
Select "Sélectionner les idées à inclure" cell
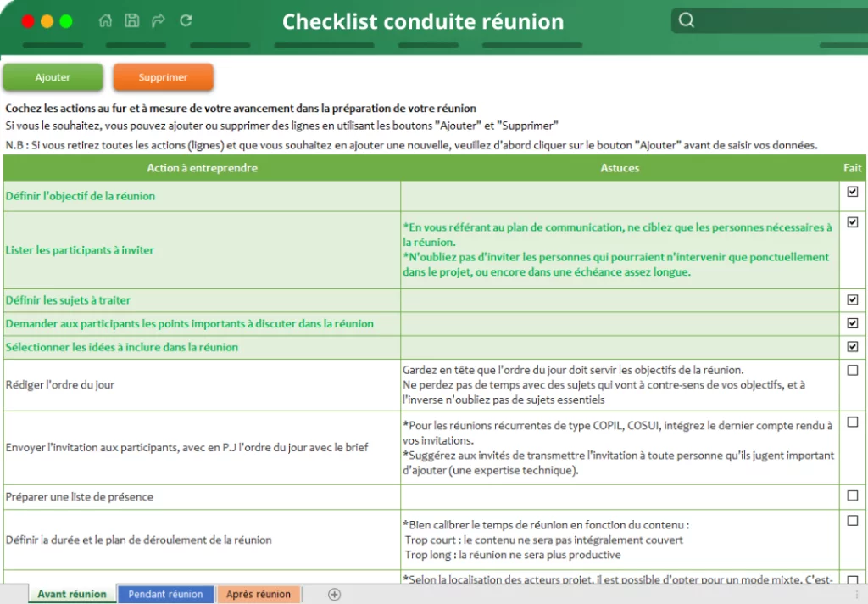[202, 348]
